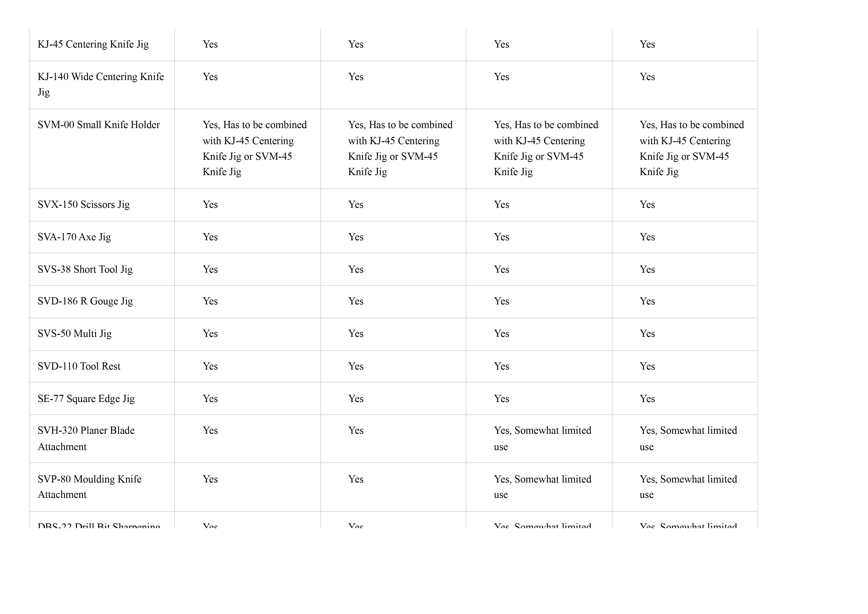
Task: Click first 'Somewhat limited use' in the SVH-320 row
Action: (542, 438)
